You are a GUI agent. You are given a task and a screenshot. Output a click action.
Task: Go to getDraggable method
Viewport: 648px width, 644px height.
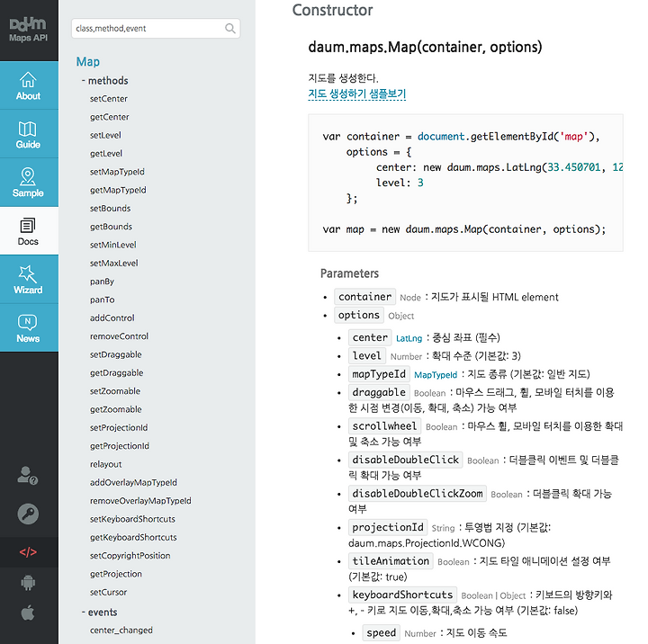(x=116, y=372)
